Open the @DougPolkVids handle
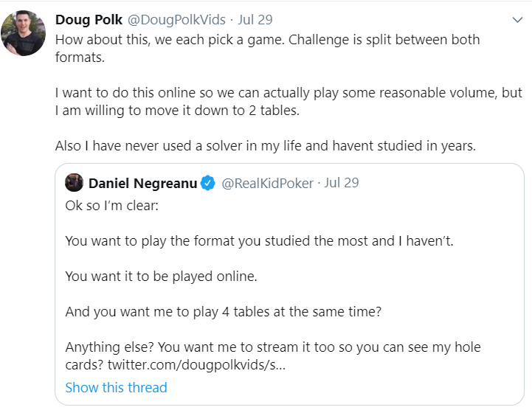Screen dimensions: 532x410 (176, 20)
